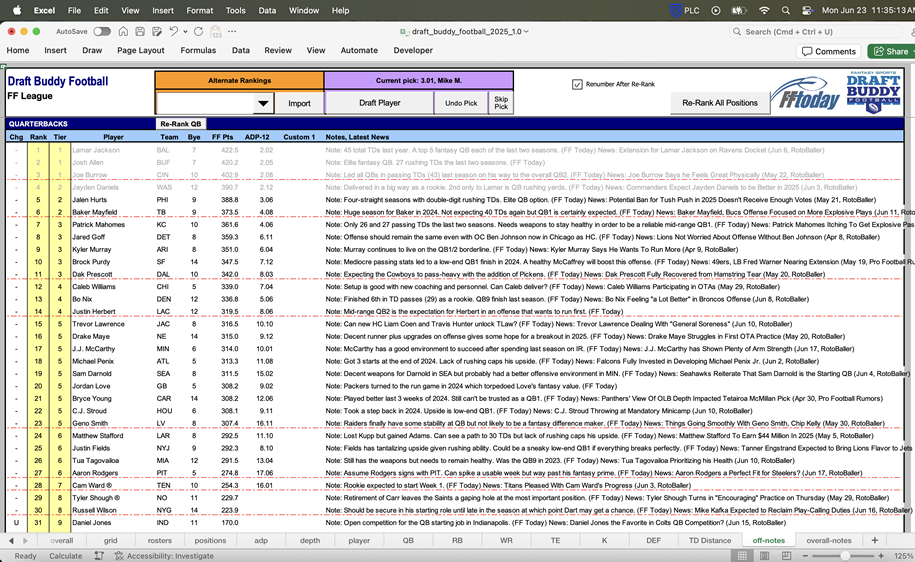This screenshot has height=562, width=915.
Task: Open Control Center in the menu bar
Action: (x=808, y=11)
